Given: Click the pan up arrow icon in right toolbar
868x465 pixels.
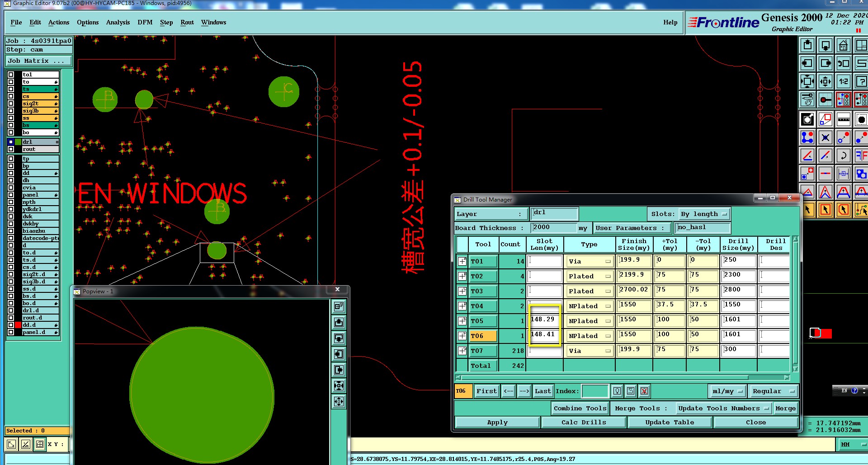Looking at the screenshot, I should (x=807, y=45).
